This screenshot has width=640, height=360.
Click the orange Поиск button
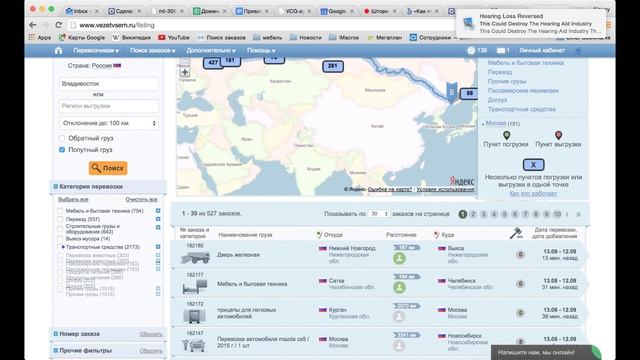pos(108,168)
